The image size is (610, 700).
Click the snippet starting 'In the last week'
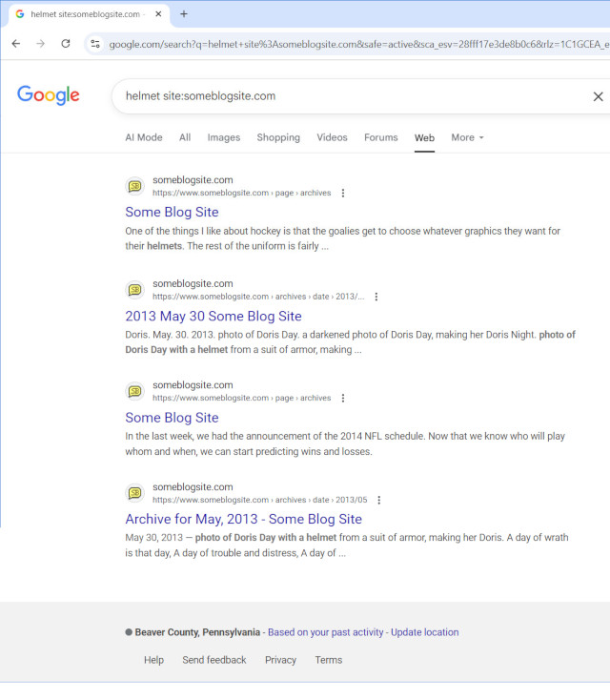click(345, 443)
